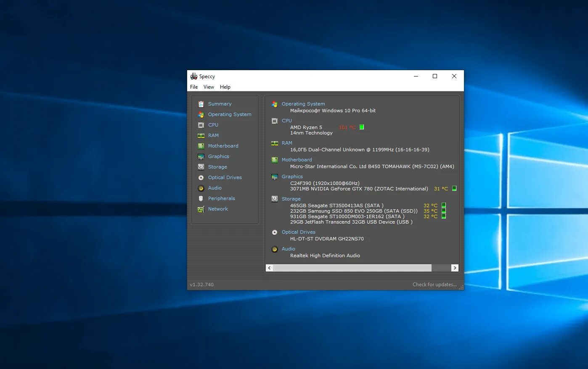Select Summary in the sidebar
The height and width of the screenshot is (369, 588).
pos(220,104)
